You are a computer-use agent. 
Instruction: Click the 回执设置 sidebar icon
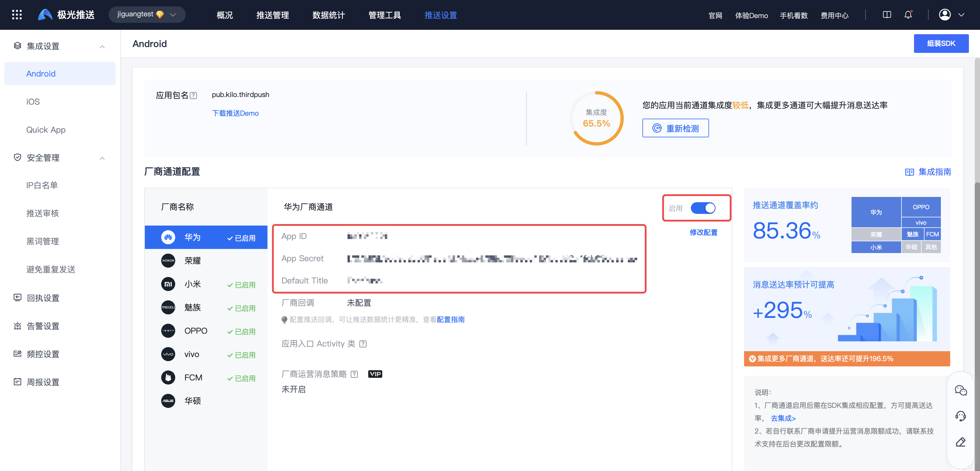point(18,297)
